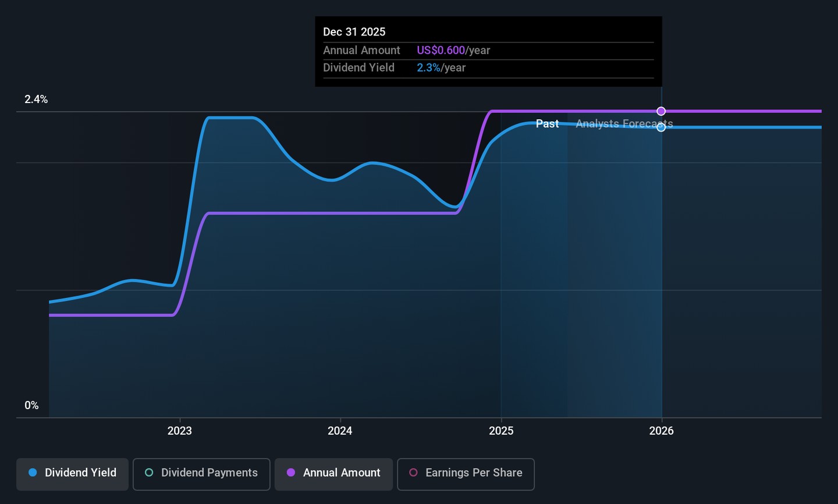Click the 2.3%/year dividend yield value
This screenshot has width=838, height=504.
(x=441, y=68)
